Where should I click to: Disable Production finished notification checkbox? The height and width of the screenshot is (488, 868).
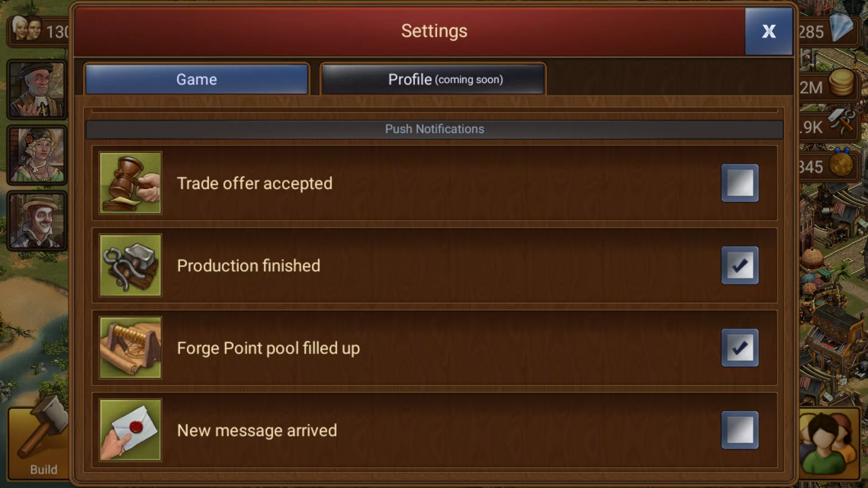[740, 265]
